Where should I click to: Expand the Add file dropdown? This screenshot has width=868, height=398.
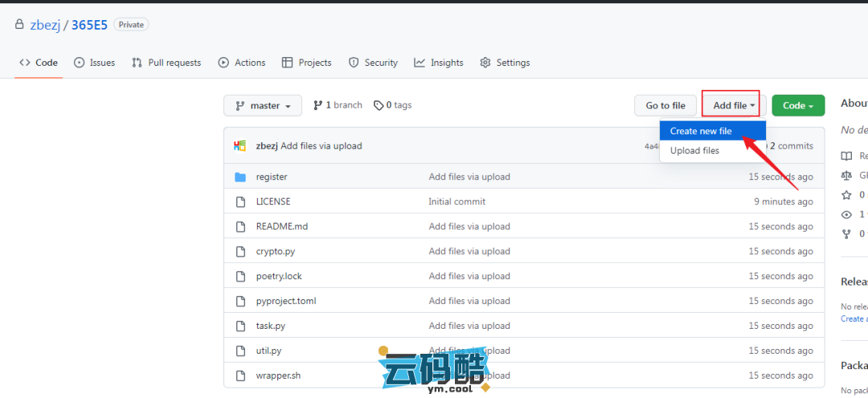click(734, 105)
